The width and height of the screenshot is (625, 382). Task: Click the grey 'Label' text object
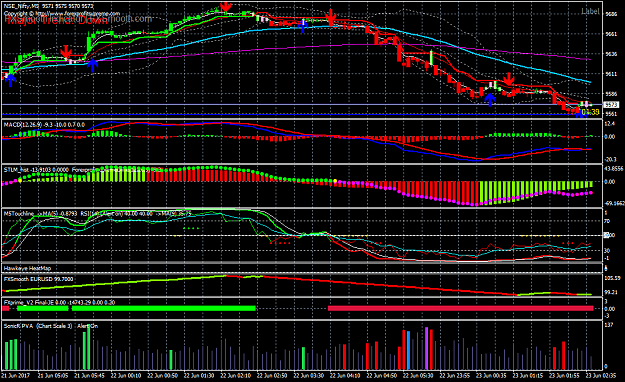pos(590,11)
